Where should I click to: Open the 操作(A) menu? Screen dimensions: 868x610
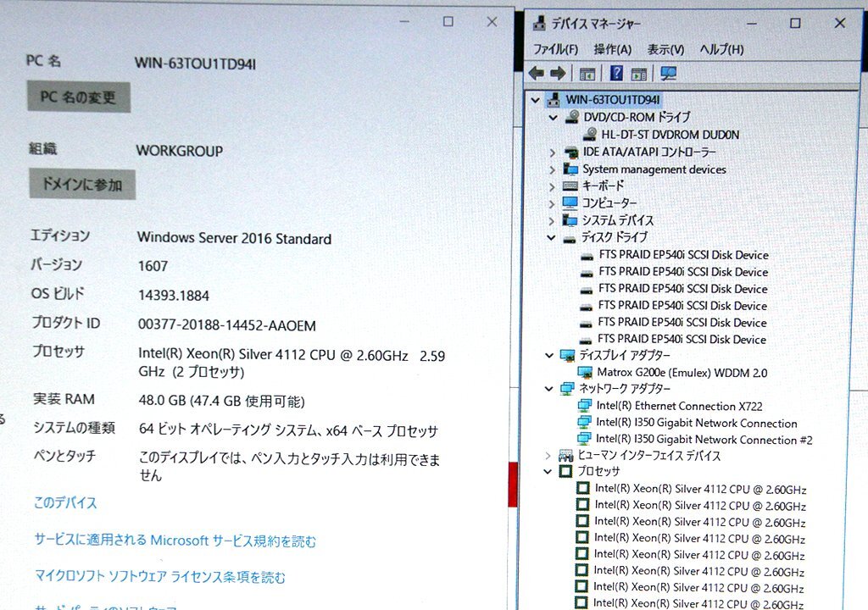[612, 49]
